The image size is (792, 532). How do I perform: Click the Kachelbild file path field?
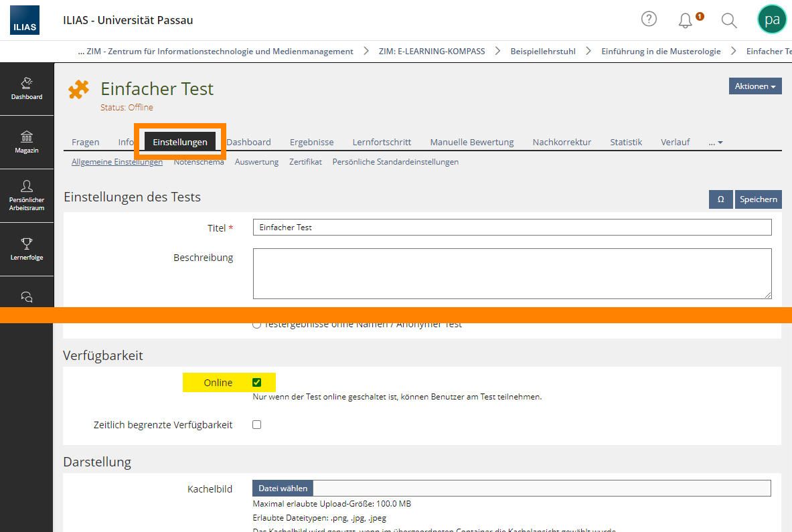[542, 488]
